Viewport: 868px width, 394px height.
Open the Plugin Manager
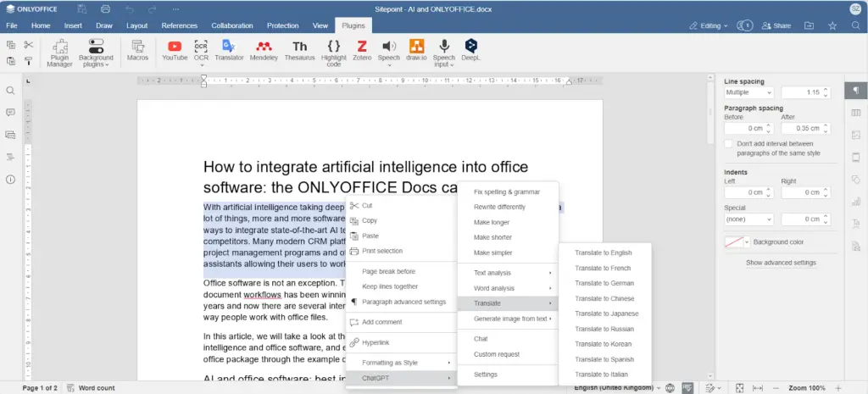click(x=59, y=52)
